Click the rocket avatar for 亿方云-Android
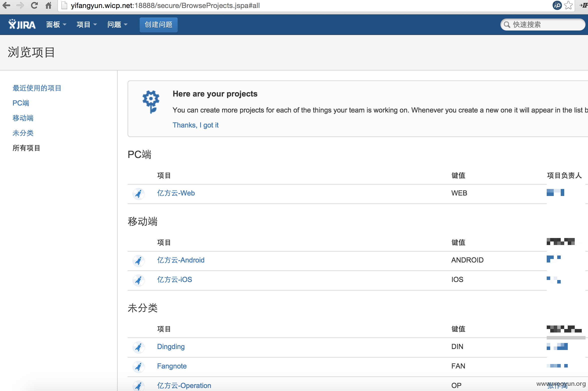The image size is (588, 391). click(x=138, y=261)
